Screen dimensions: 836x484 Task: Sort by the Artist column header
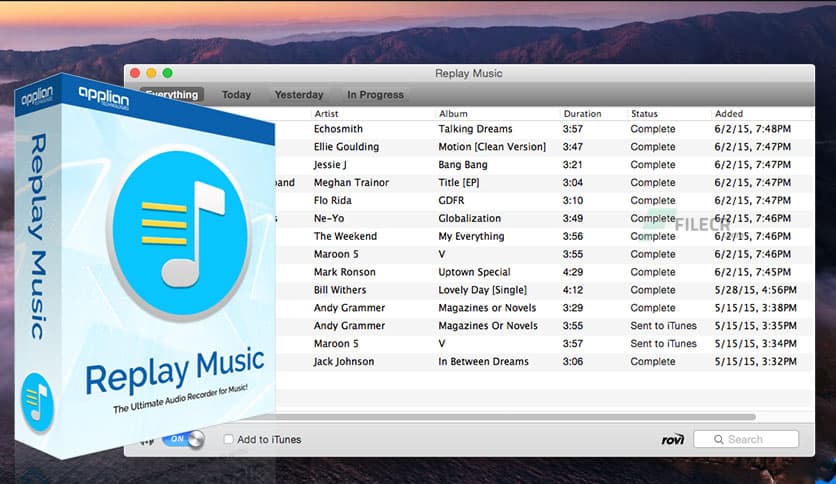tap(326, 114)
